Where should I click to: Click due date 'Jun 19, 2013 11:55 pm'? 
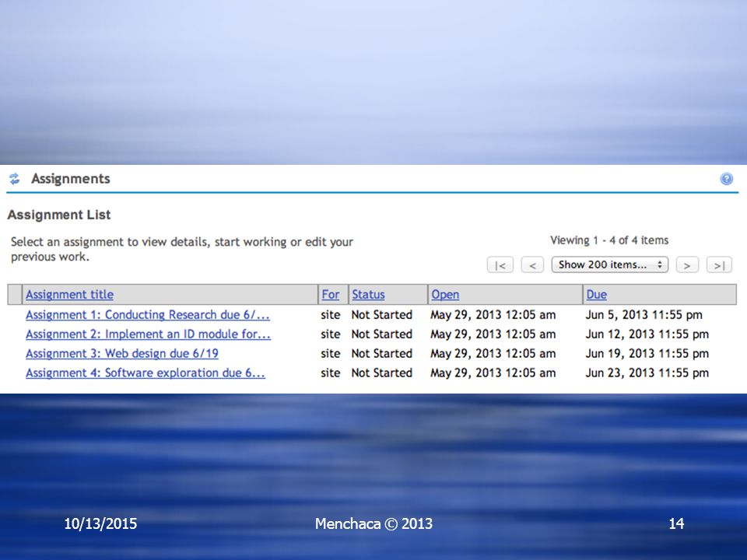(x=647, y=353)
